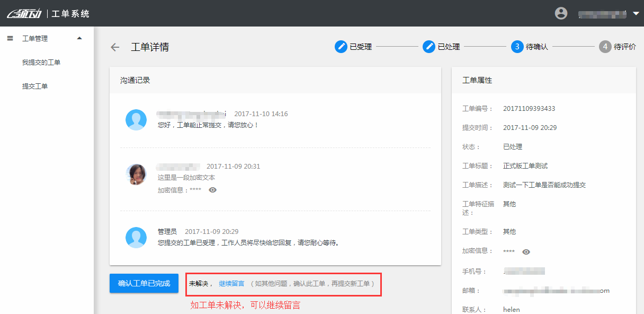
Task: Click the 流动 logo in header
Action: click(x=24, y=13)
